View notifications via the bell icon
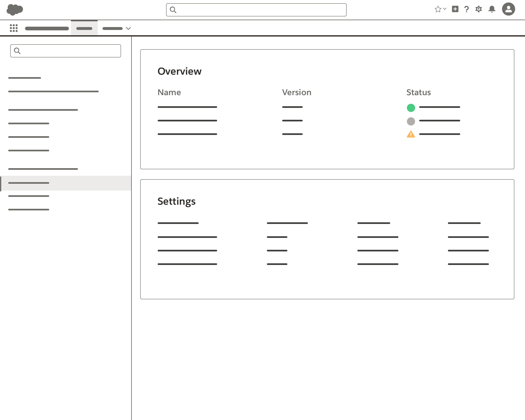Image resolution: width=525 pixels, height=420 pixels. (492, 9)
